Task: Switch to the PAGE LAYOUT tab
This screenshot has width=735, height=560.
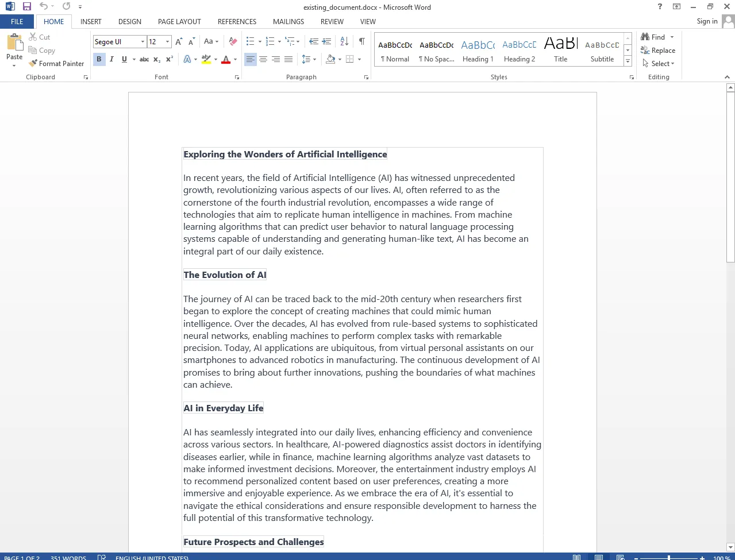Action: click(x=179, y=22)
